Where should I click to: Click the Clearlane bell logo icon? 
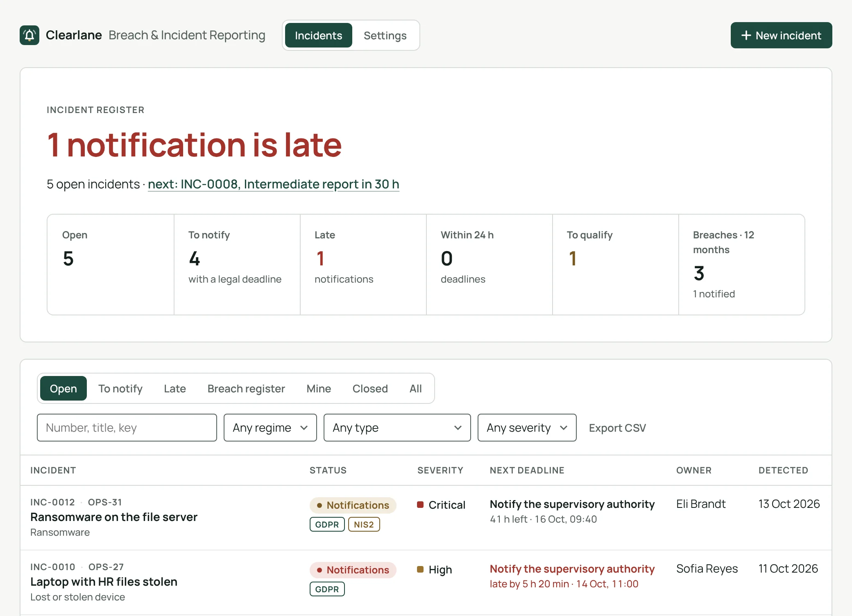coord(29,35)
